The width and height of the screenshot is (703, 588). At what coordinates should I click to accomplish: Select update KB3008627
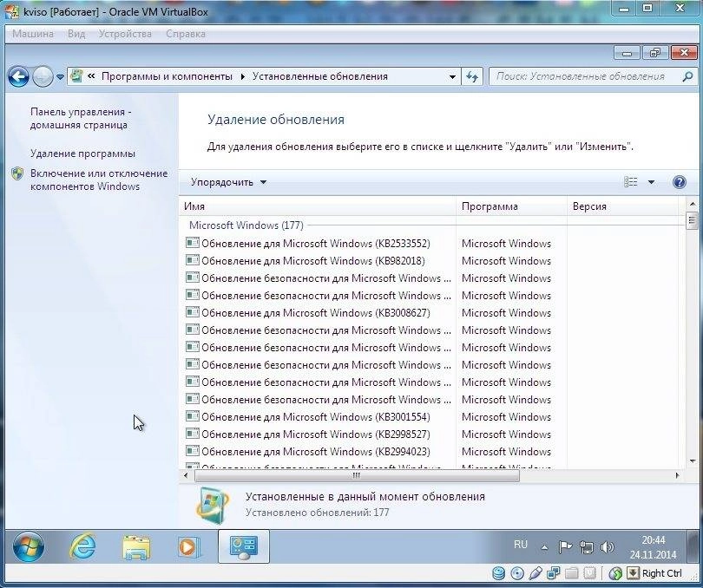(316, 313)
